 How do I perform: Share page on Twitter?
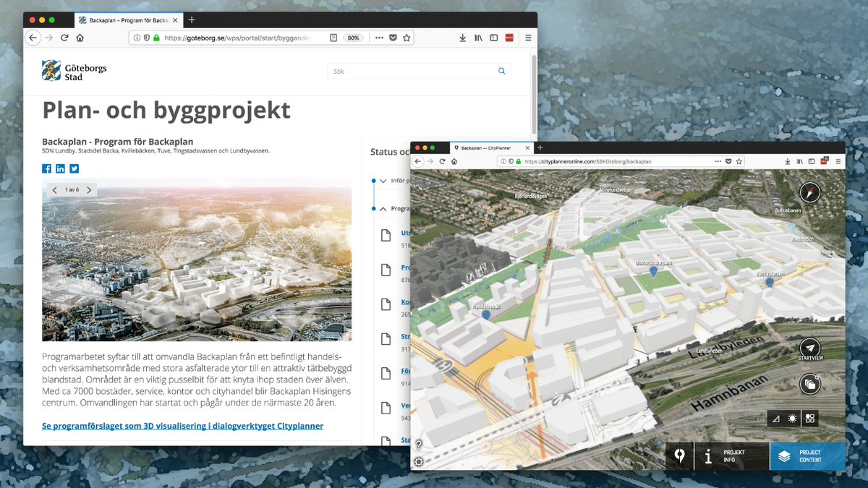pos(74,168)
